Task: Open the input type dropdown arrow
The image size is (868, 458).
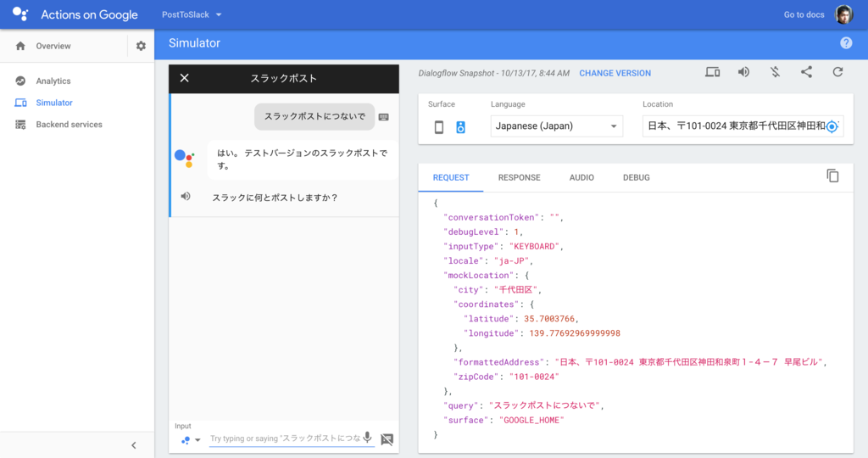Action: pos(197,440)
